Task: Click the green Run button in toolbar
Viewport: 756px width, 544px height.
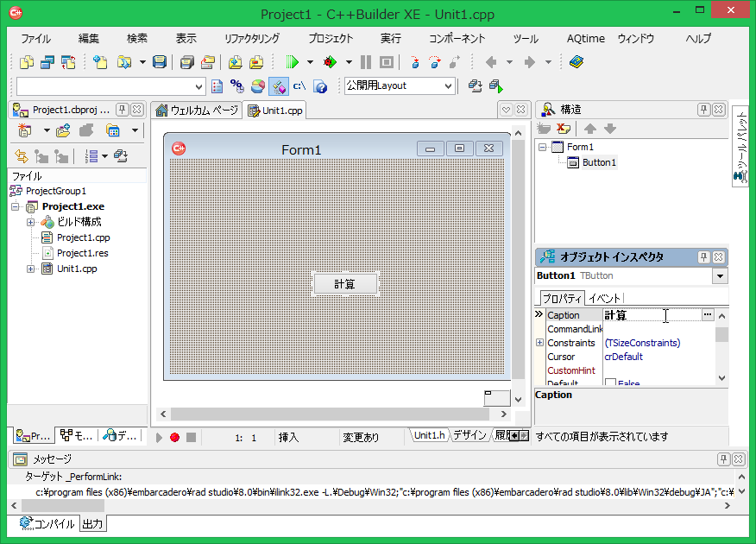Action: tap(292, 62)
